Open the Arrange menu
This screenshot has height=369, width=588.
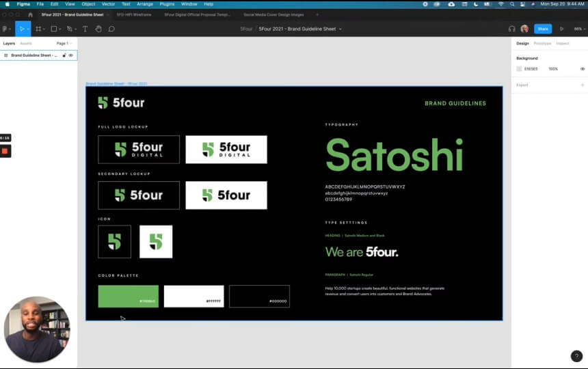145,4
